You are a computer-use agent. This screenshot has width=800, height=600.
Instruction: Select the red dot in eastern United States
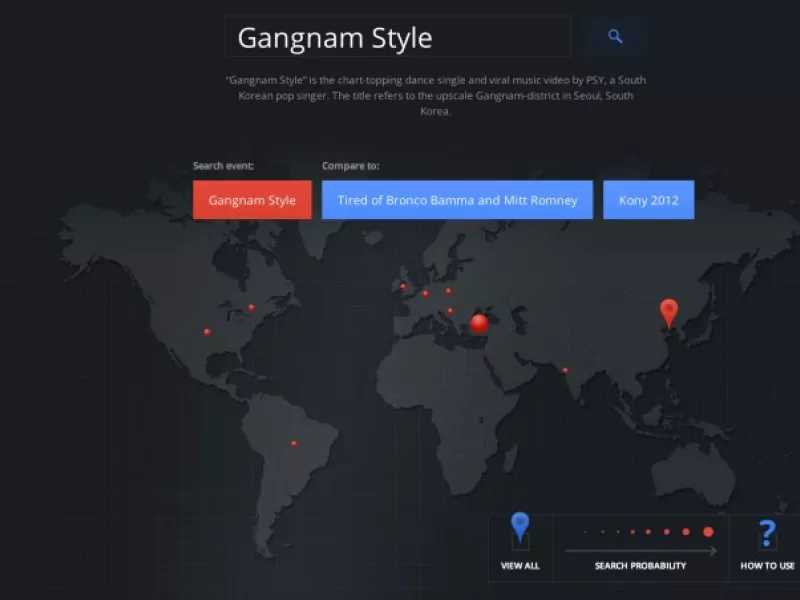coord(251,308)
